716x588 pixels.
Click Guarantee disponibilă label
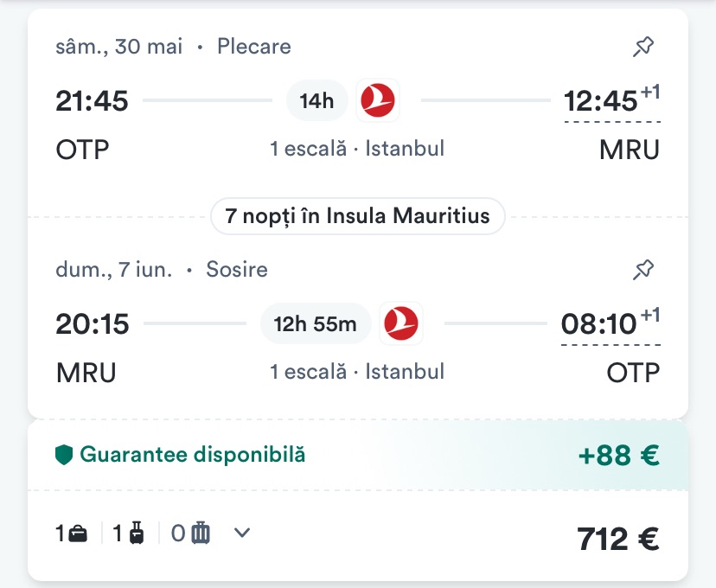pyautogui.click(x=192, y=455)
